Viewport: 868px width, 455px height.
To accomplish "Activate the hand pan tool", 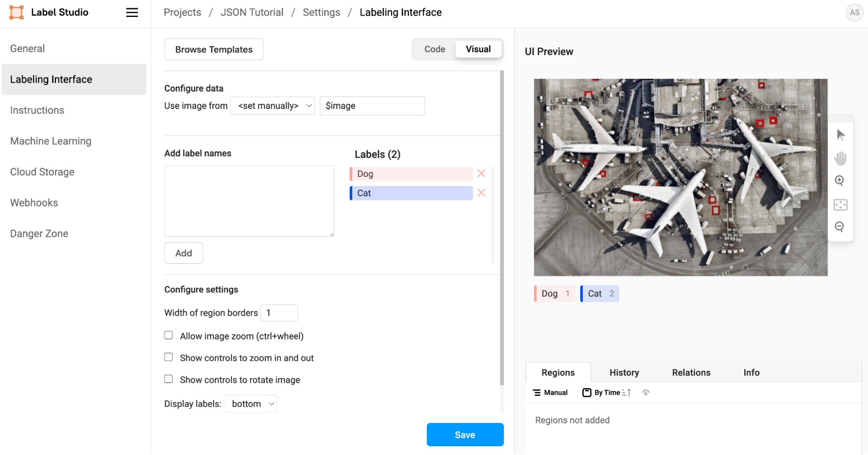I will point(841,158).
